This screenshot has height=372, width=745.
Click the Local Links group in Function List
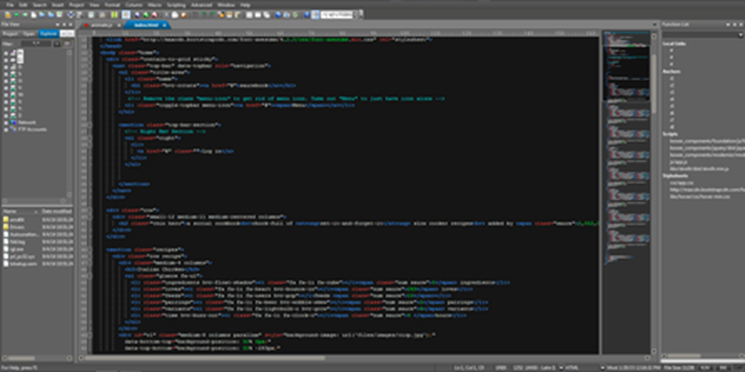[x=674, y=44]
